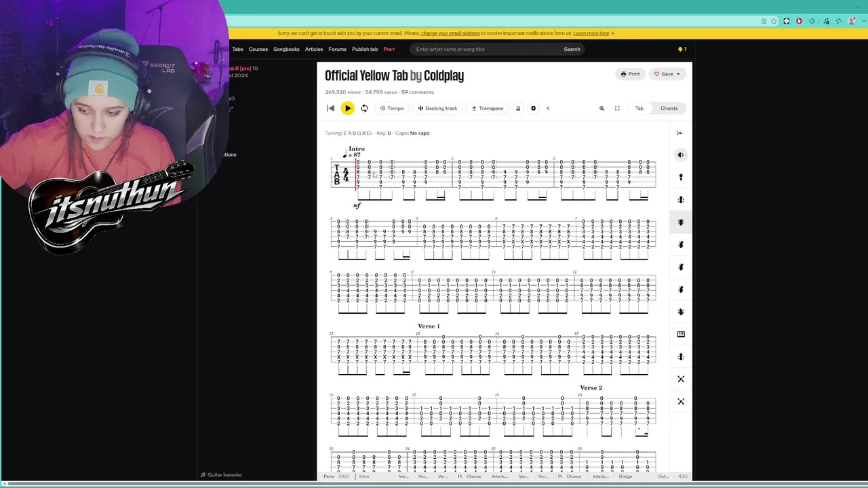Select the highlighted guitar track icon
The image size is (868, 488).
click(681, 222)
